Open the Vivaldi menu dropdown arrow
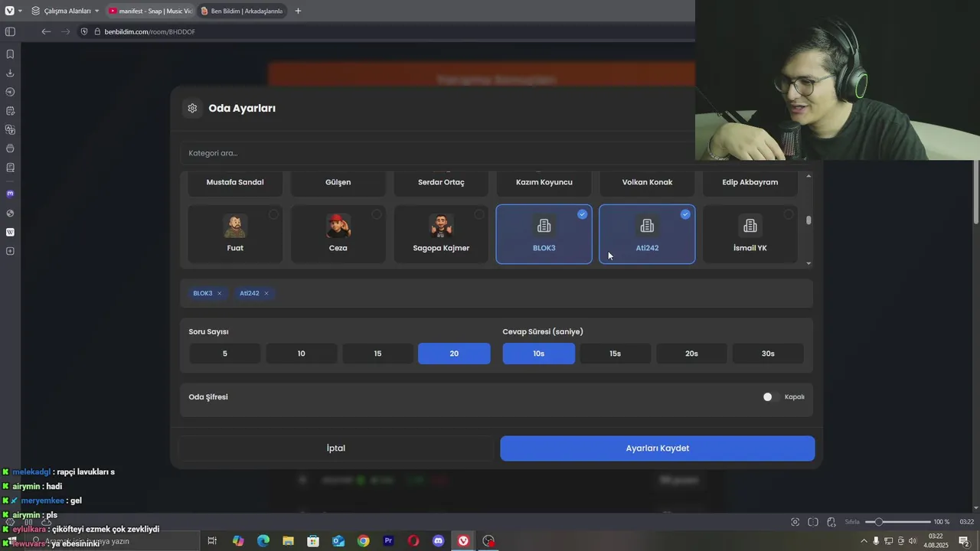 (x=20, y=11)
